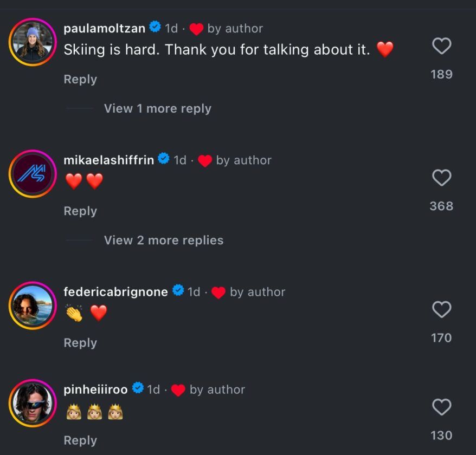Open mikaelashiffrin's avatar logo

(33, 174)
